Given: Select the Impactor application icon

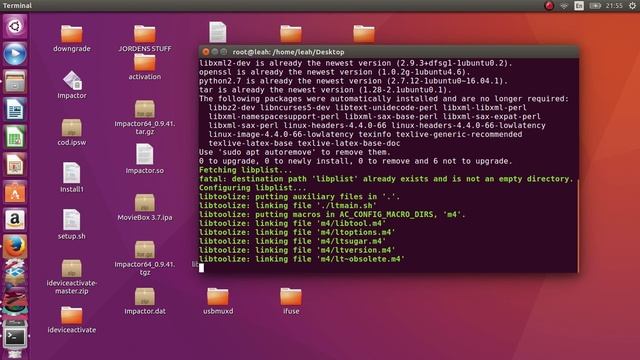Looking at the screenshot, I should click(x=72, y=84).
